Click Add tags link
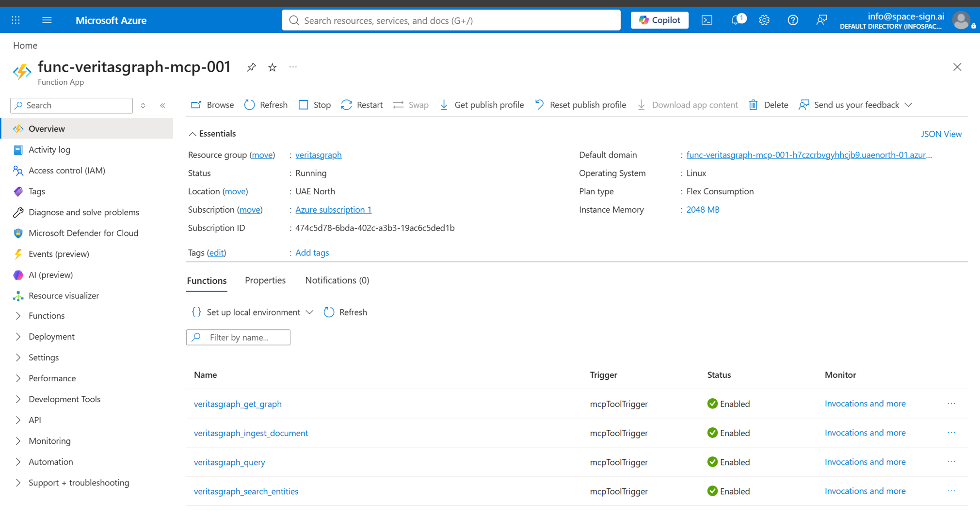The image size is (980, 530). [x=312, y=253]
